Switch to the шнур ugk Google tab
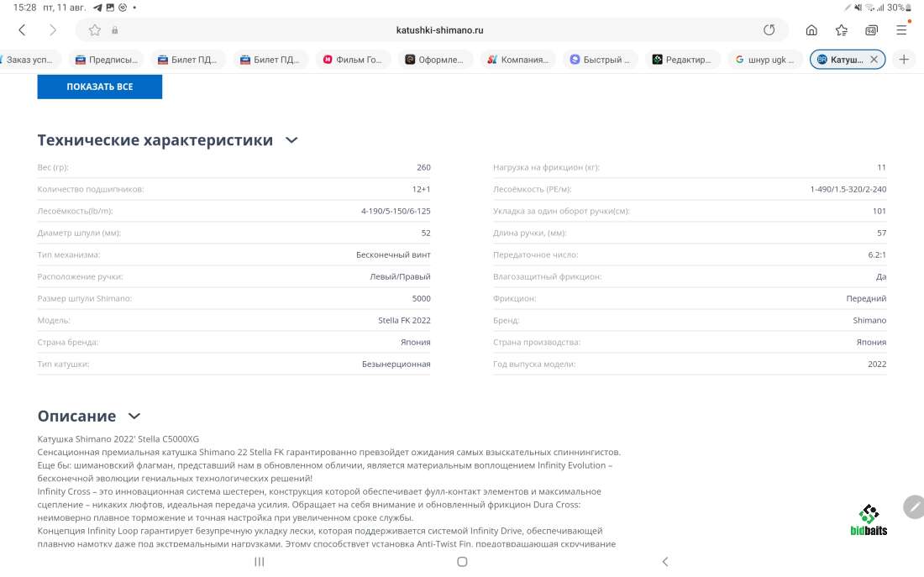 coord(764,60)
